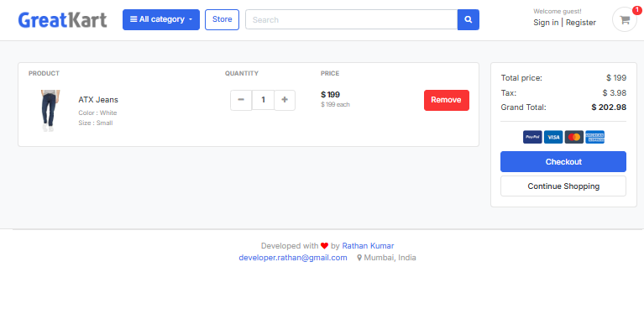The height and width of the screenshot is (309, 644).
Task: Open the Store page
Action: (x=223, y=19)
